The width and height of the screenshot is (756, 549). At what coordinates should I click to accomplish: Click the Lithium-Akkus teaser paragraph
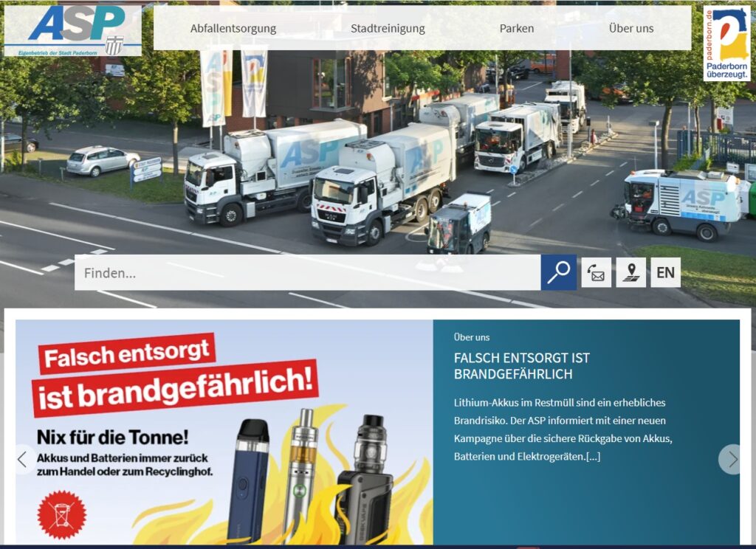pos(563,429)
